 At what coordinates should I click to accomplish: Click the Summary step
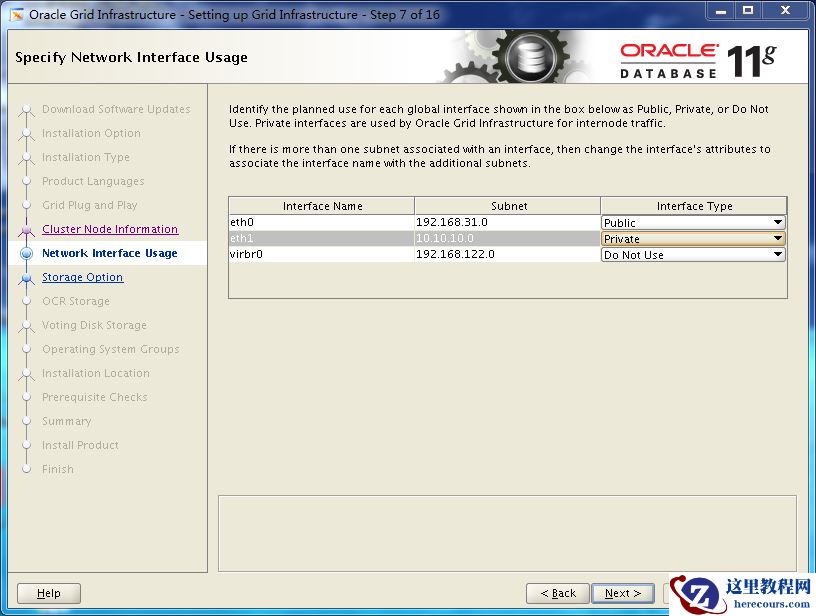click(x=67, y=421)
